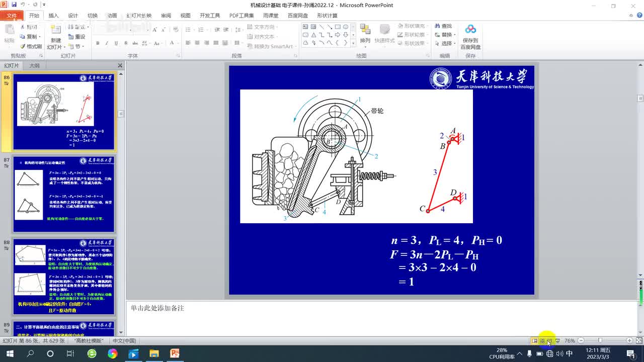Screen dimensions: 644x362
Task: Open the File (文件) tab
Action: click(11, 16)
